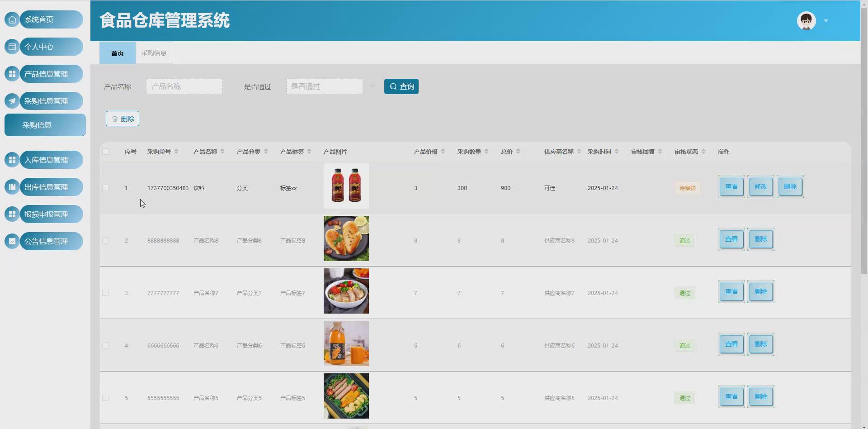Click 查看 for order 1737700350483
The image size is (868, 429).
tap(731, 186)
